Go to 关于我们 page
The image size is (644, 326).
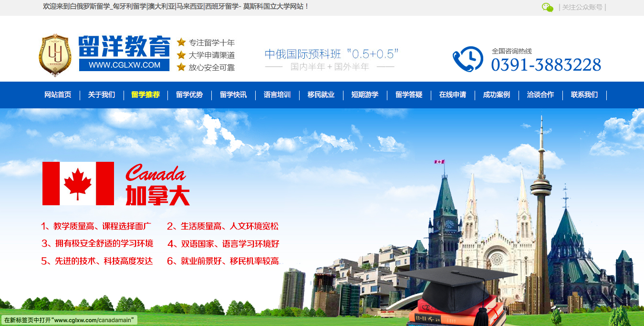coord(101,95)
